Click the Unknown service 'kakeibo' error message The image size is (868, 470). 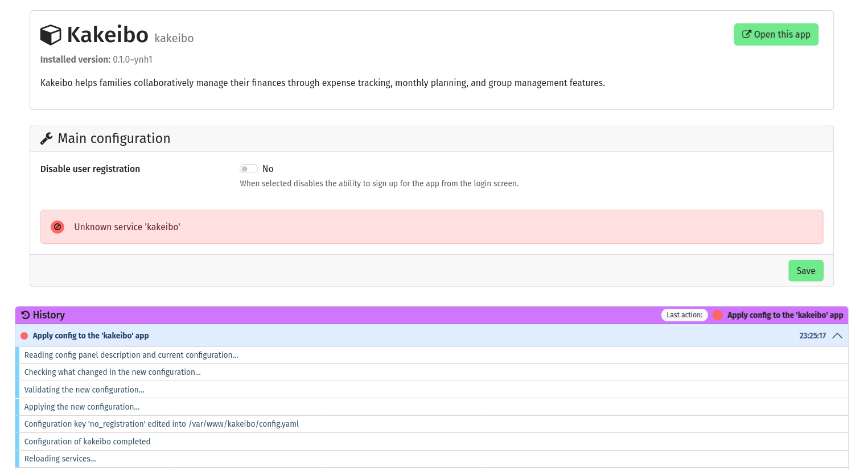pyautogui.click(x=127, y=227)
